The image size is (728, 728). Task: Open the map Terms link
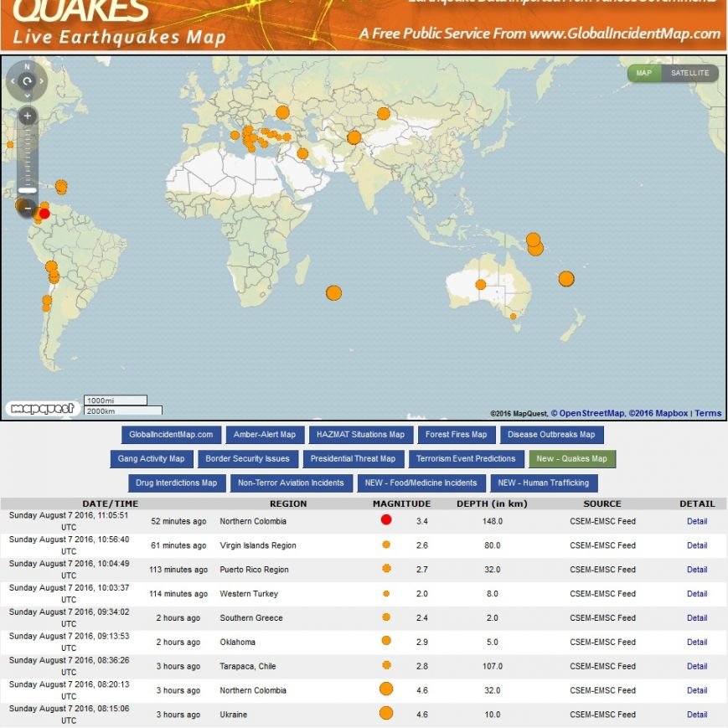(x=708, y=413)
